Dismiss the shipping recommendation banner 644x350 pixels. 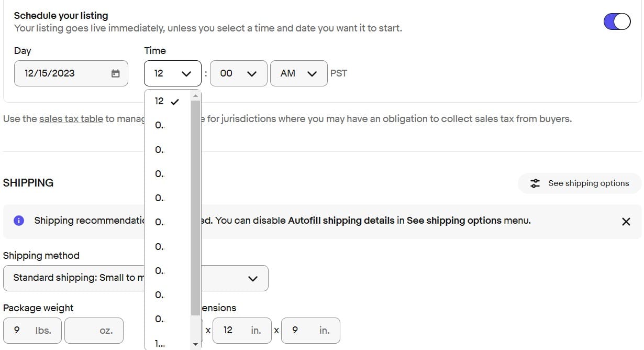tap(626, 221)
